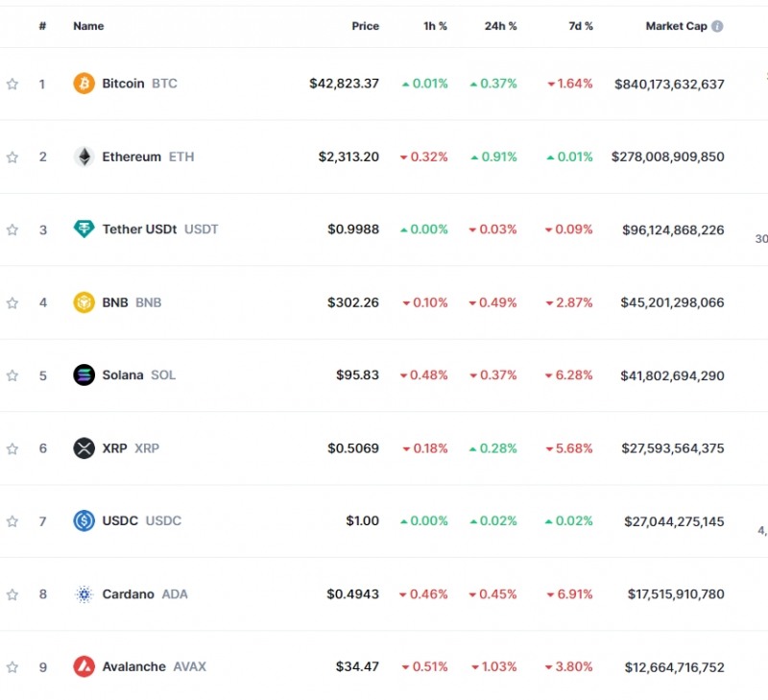This screenshot has width=768, height=700.
Task: Click the Cardano coin logo
Action: (x=84, y=594)
